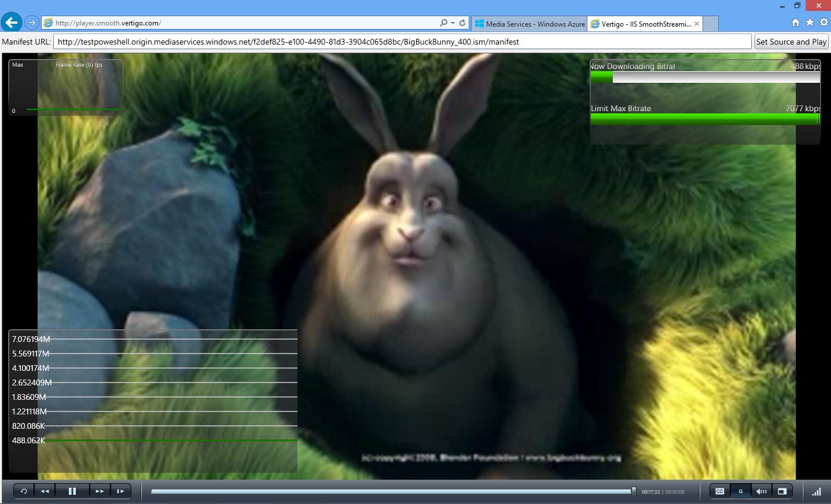Click the fast forward button
Image resolution: width=831 pixels, height=504 pixels.
[100, 491]
